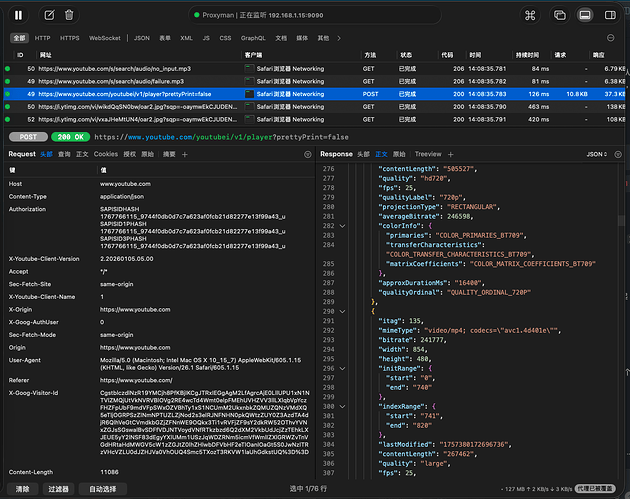Collapse the colorInfo JSON node at line 282
Screen dimensions: 630x499
(x=342, y=226)
